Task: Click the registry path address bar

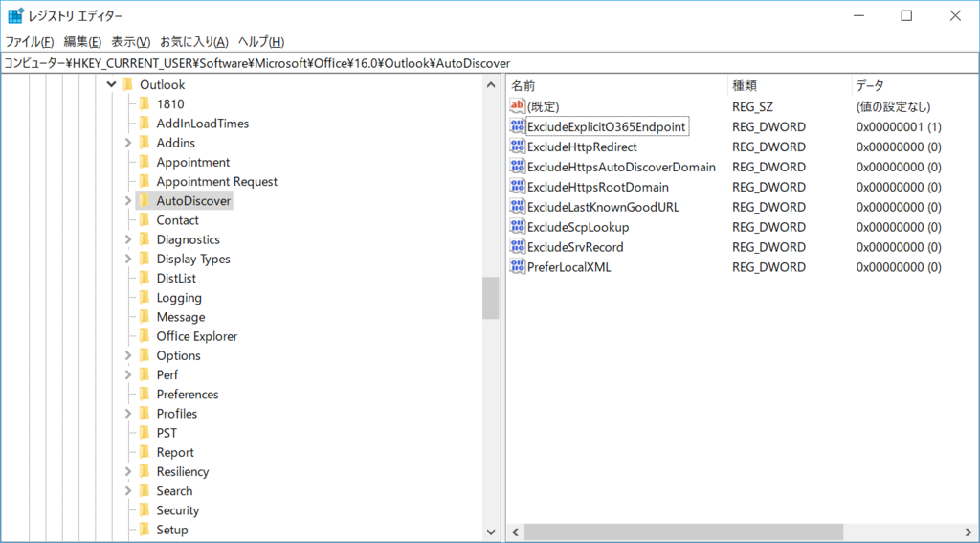Action: [x=489, y=63]
